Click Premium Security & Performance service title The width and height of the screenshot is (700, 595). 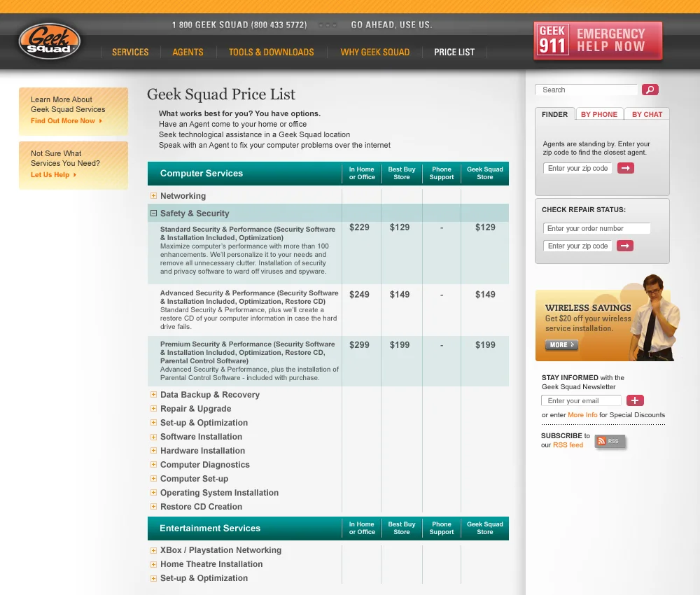(247, 353)
